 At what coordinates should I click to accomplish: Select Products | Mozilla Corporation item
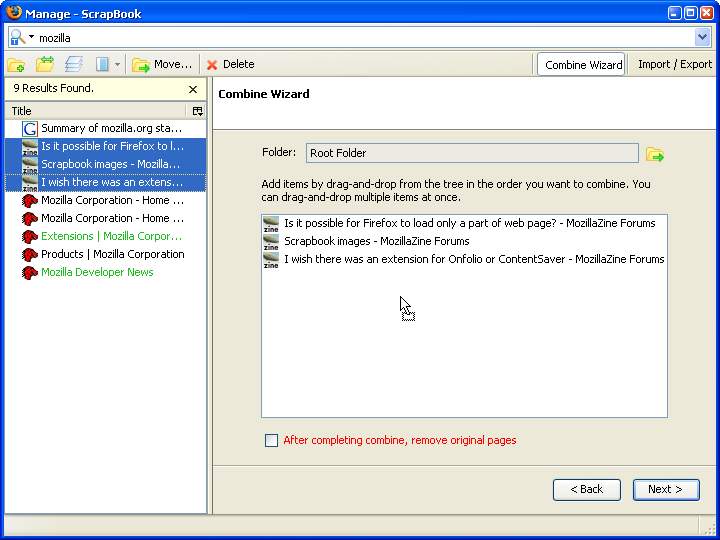[105, 254]
